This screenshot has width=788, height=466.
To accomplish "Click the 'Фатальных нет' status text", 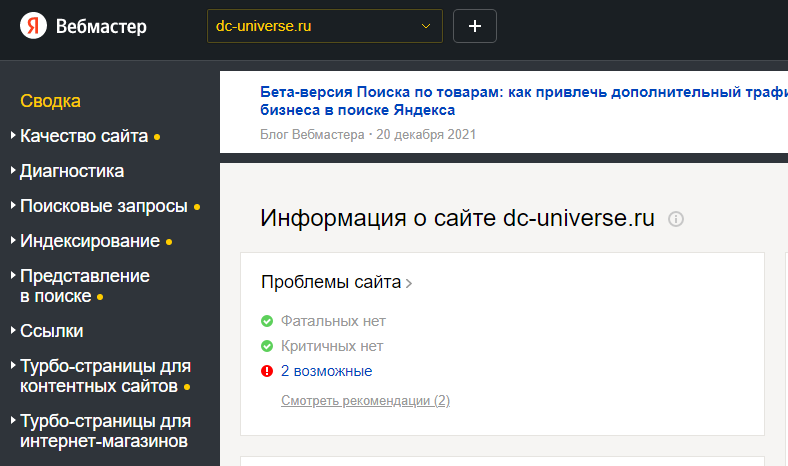I will [333, 321].
